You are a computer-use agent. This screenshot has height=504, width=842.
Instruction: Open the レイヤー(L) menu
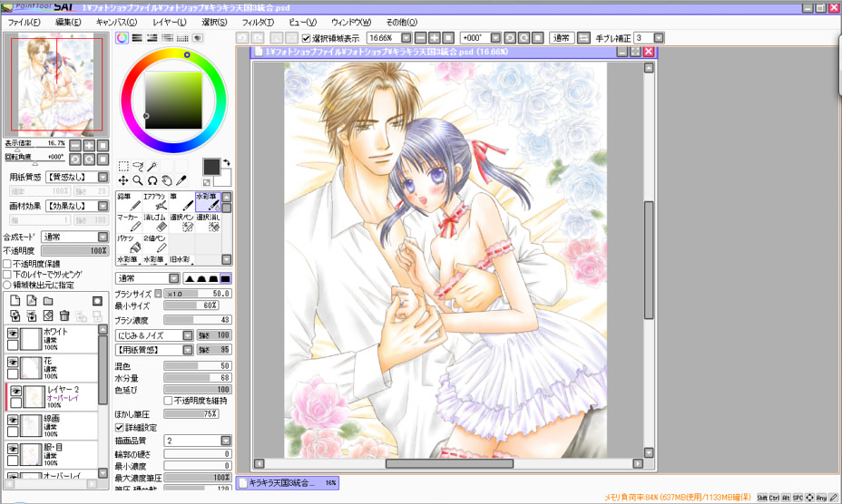(x=169, y=22)
